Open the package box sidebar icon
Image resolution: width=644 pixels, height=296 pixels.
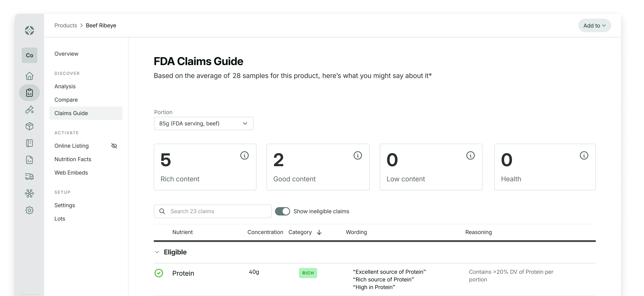pyautogui.click(x=29, y=126)
